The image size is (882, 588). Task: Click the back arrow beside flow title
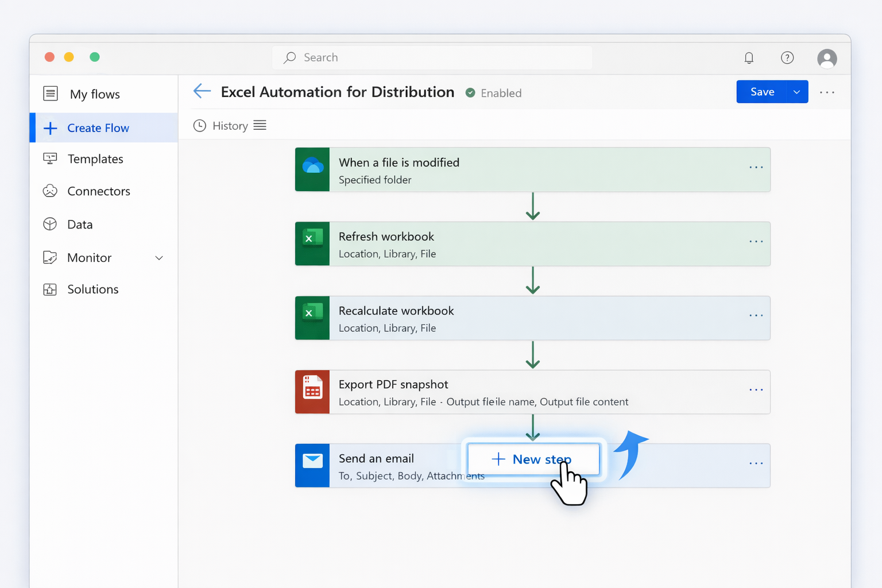(x=202, y=91)
